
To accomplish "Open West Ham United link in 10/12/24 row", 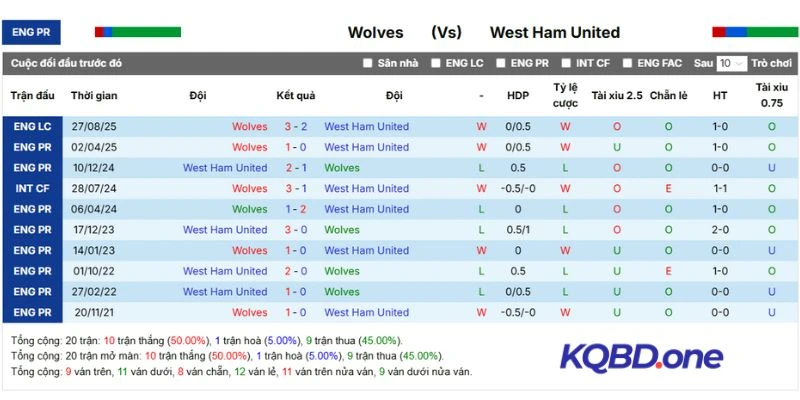I will 225,168.
